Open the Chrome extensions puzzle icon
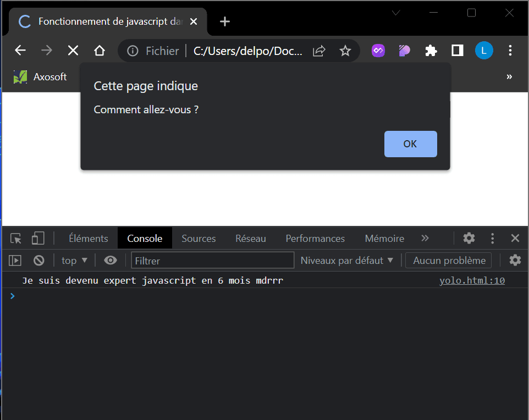The image size is (529, 420). pos(431,51)
